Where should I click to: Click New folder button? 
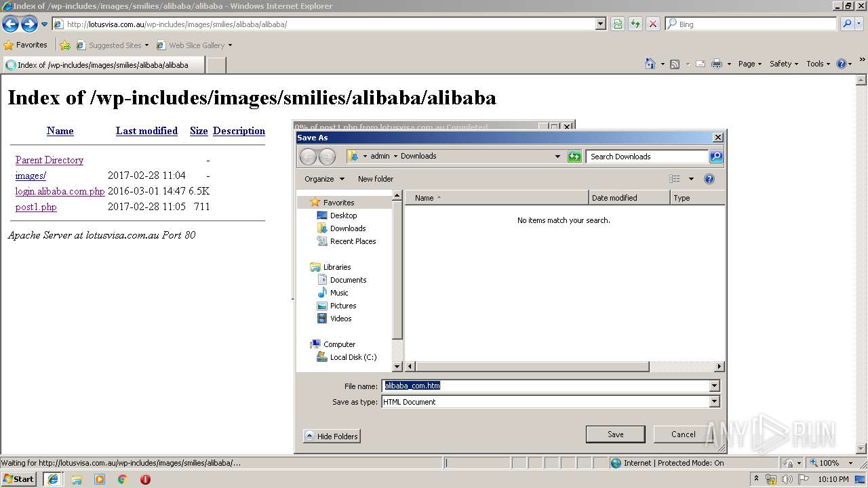pyautogui.click(x=376, y=179)
